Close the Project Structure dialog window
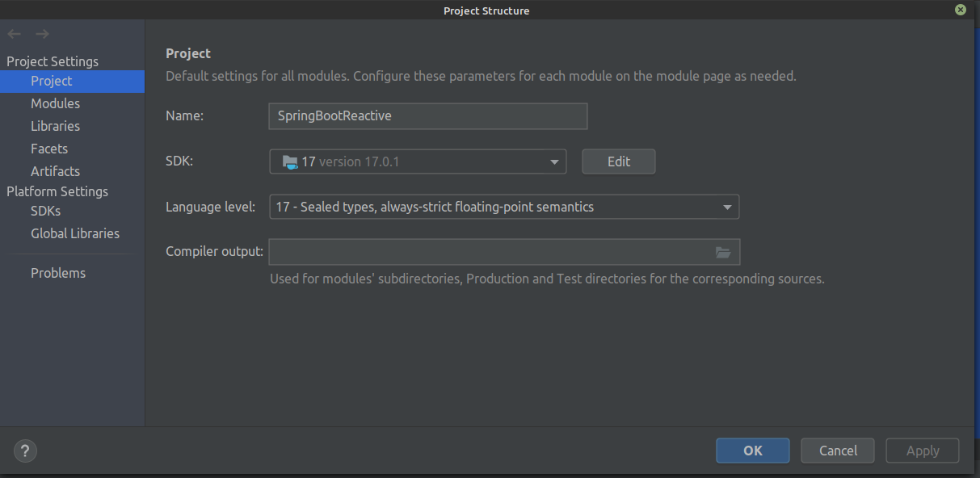 (x=960, y=10)
